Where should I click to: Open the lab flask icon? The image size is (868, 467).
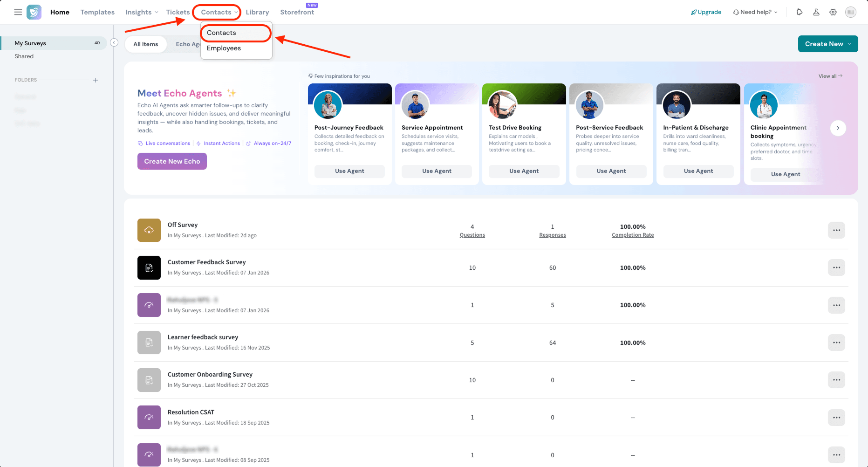816,12
